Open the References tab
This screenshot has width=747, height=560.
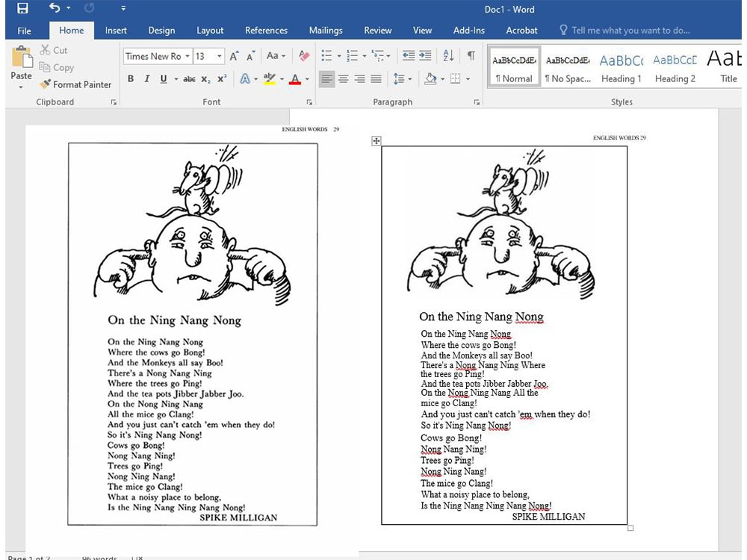pos(266,31)
